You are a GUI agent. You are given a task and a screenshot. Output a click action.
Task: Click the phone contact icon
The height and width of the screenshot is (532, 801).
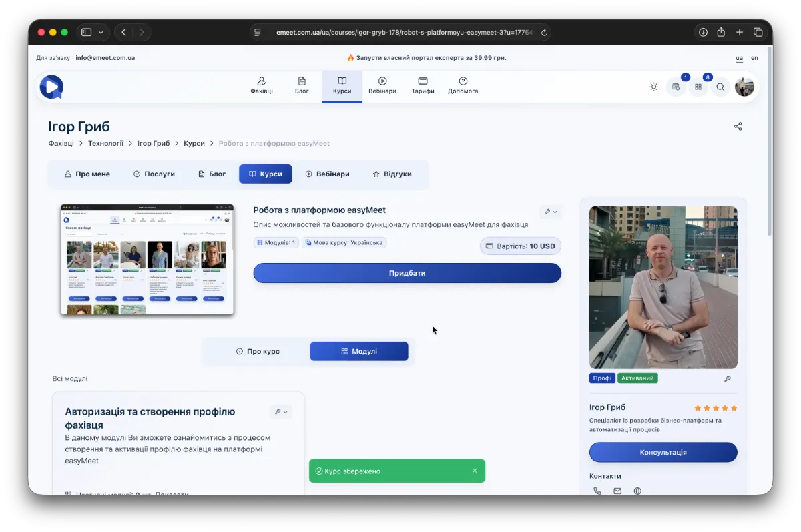click(x=597, y=491)
